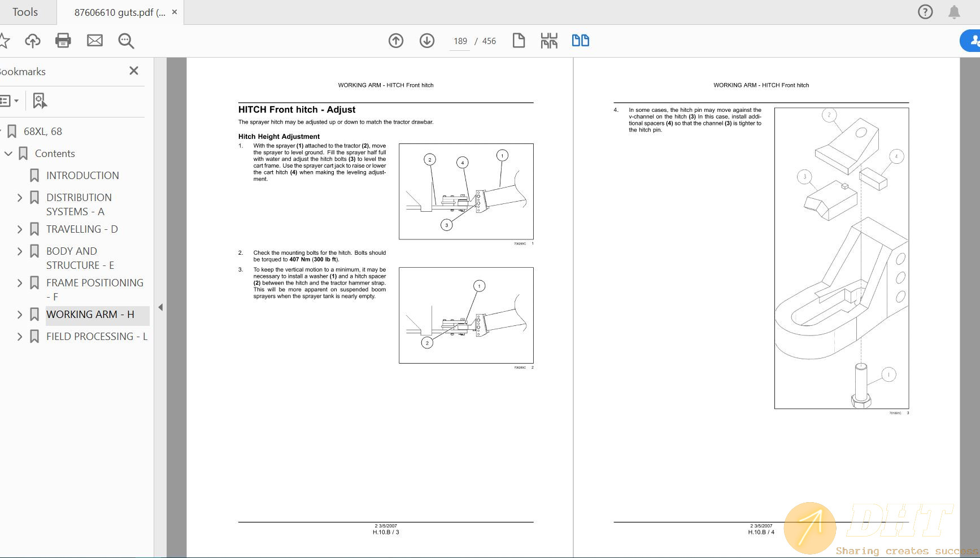This screenshot has width=980, height=558.
Task: Open the notifications bell
Action: [x=954, y=12]
